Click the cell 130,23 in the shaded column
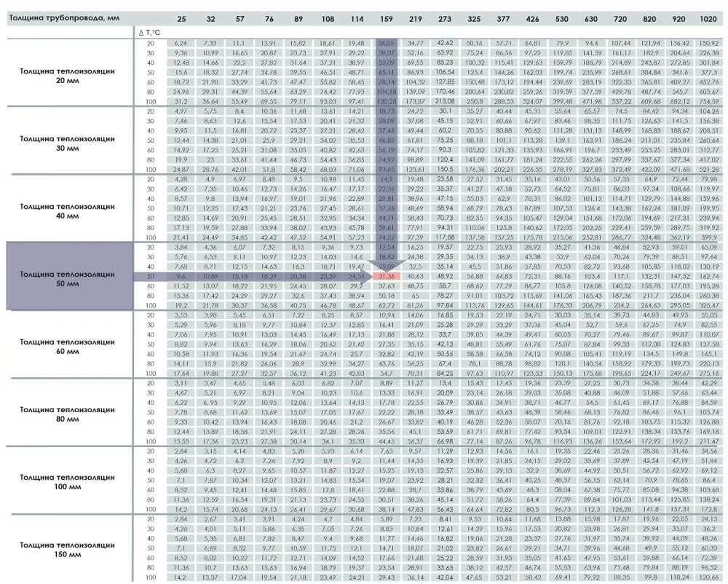Image resolution: width=728 pixels, height=584 pixels. point(386,102)
